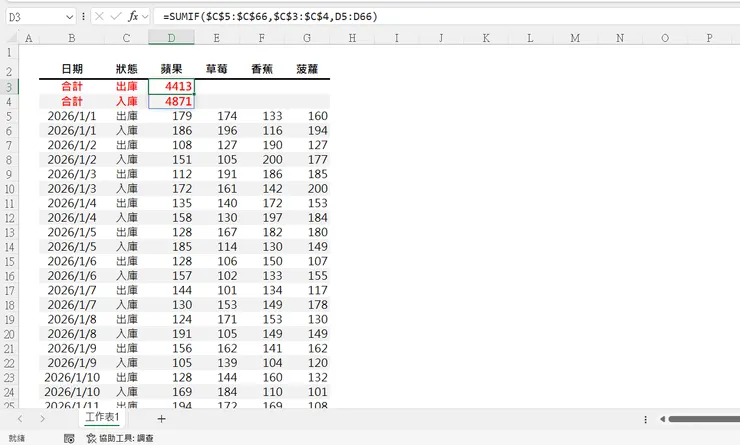Click date 2026/1/1 in row 5
740x445 pixels.
[72, 116]
